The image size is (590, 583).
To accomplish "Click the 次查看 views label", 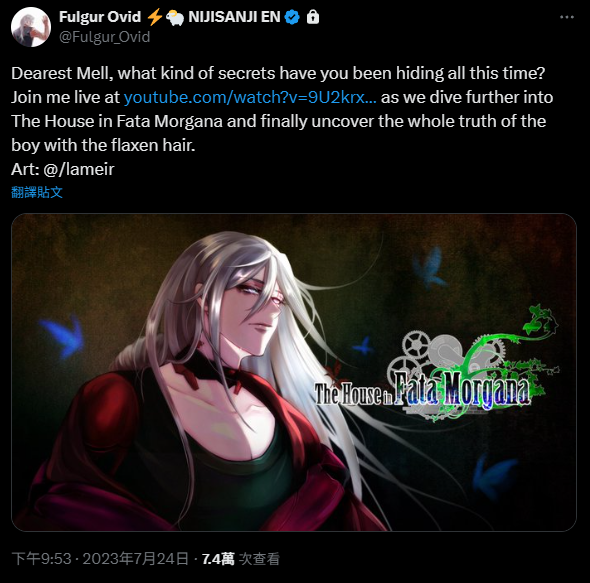I will click(260, 559).
